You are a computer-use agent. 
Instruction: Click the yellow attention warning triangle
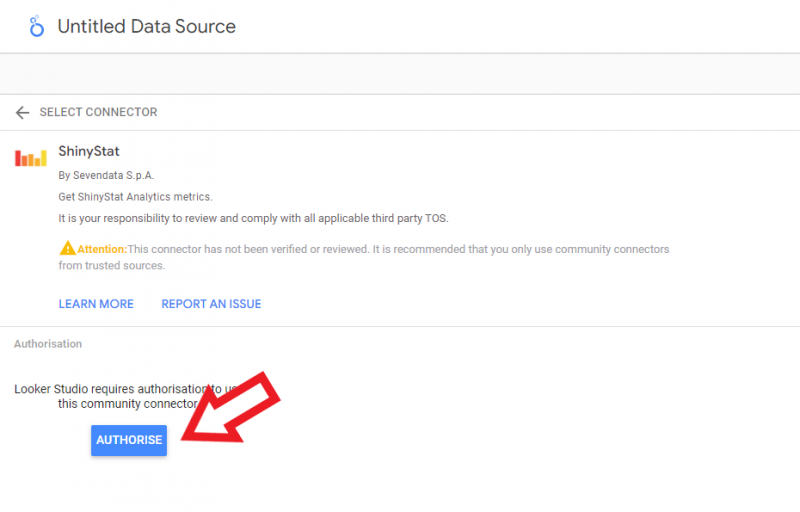coord(67,248)
